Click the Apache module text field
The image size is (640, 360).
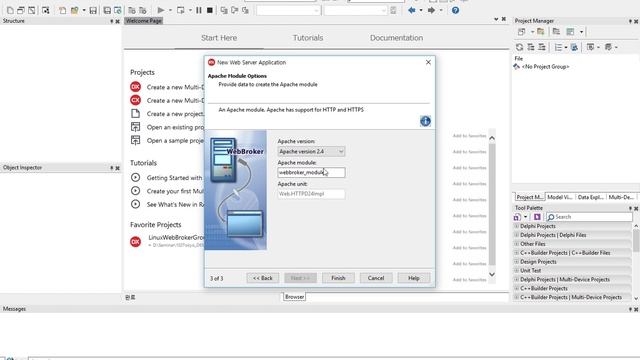click(311, 173)
